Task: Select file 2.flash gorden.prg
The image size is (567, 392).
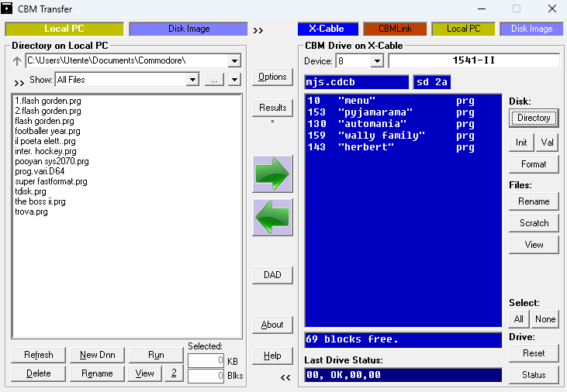Action: [x=48, y=111]
